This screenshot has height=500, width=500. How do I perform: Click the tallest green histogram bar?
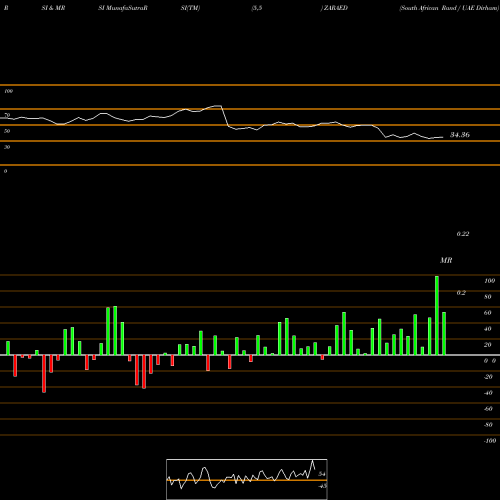pyautogui.click(x=437, y=315)
